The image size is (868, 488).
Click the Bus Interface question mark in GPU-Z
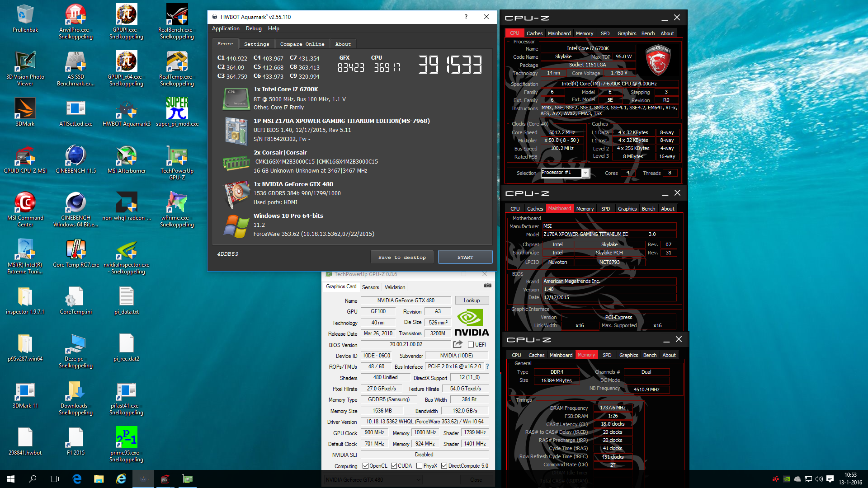pyautogui.click(x=487, y=366)
